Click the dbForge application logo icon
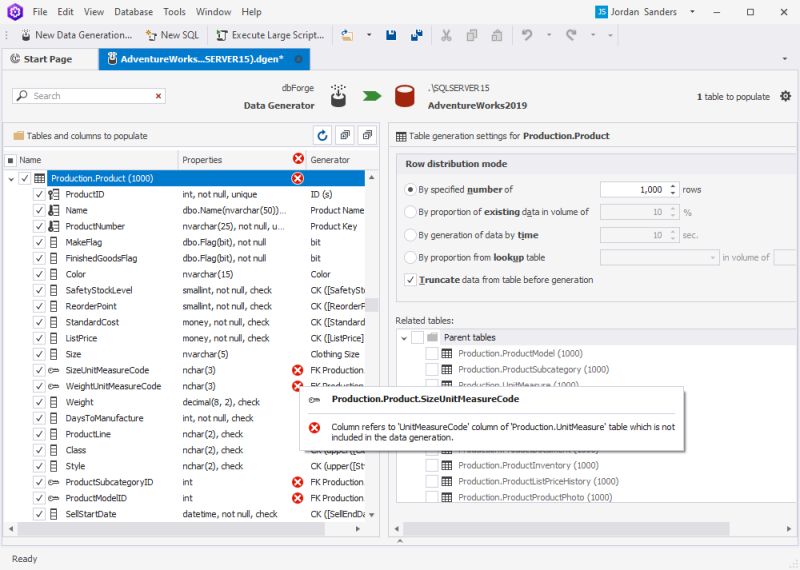The width and height of the screenshot is (800, 570). pos(15,11)
